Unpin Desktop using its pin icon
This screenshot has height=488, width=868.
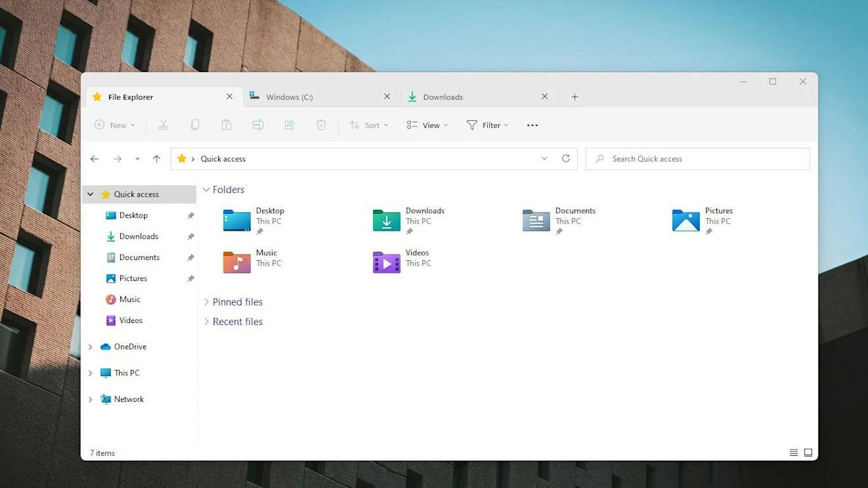pos(190,215)
